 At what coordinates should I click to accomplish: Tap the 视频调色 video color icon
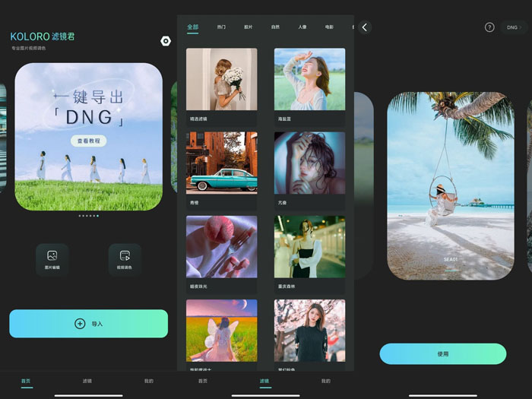click(125, 257)
